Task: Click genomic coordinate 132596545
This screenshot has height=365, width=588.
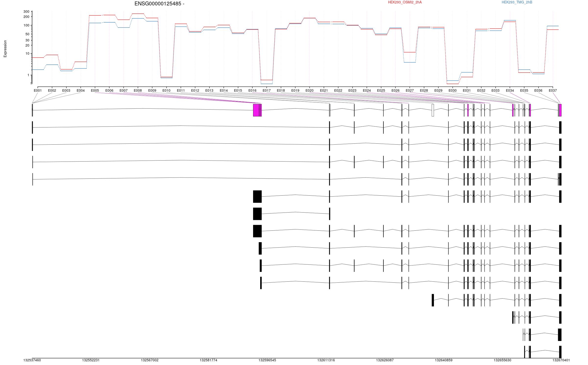Action: pos(267,360)
